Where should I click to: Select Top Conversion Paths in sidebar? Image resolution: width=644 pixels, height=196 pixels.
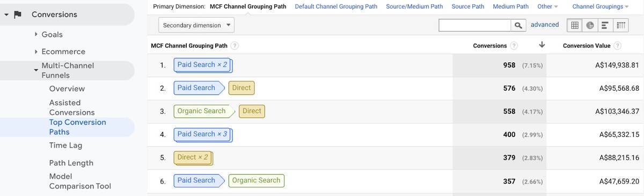tap(78, 127)
